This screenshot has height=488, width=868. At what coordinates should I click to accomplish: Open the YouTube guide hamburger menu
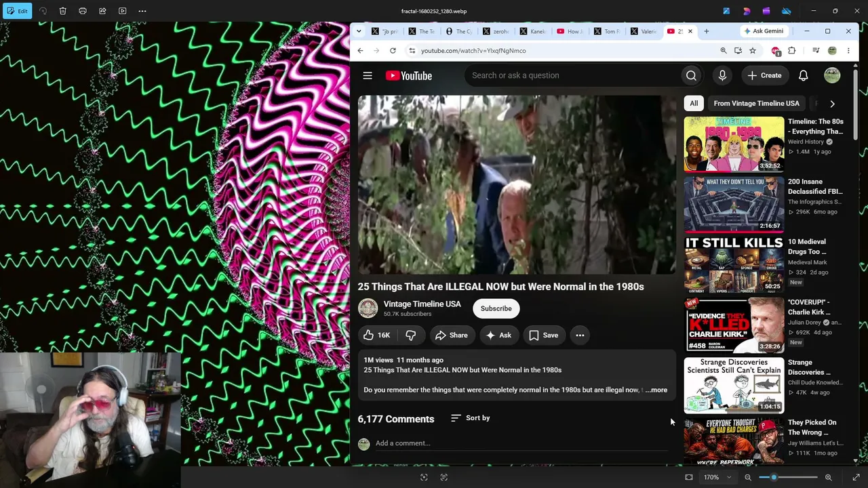tap(368, 75)
